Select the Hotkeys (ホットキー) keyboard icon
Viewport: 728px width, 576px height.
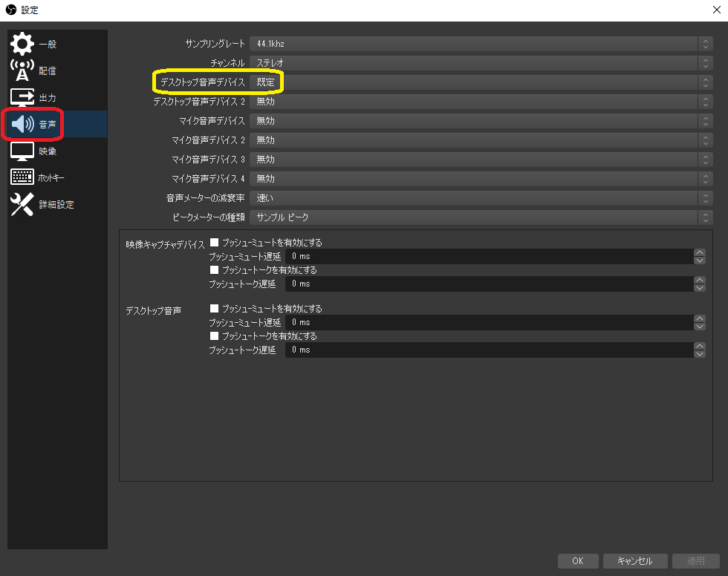point(22,177)
